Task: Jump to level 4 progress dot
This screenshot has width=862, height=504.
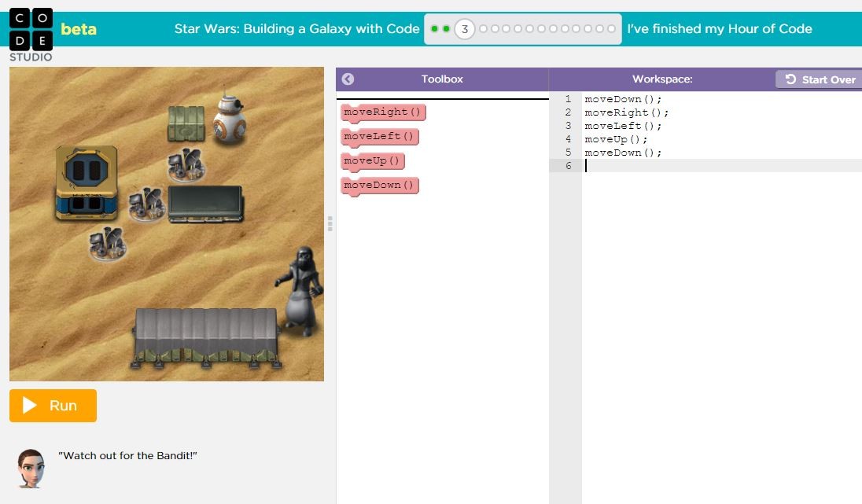Action: point(483,28)
